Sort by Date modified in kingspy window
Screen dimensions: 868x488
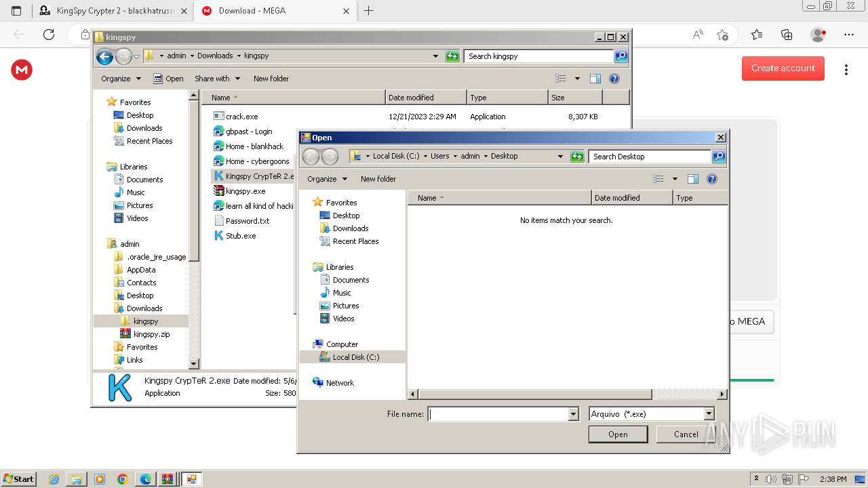(x=426, y=98)
